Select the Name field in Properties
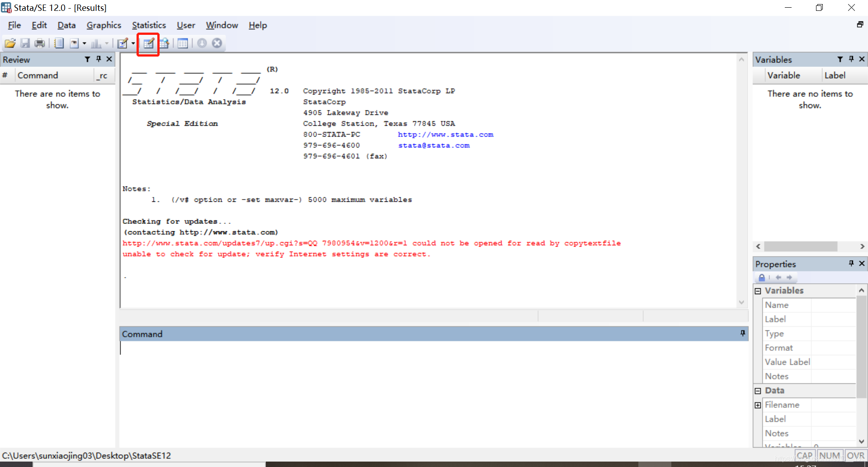Viewport: 868px width, 467px height. pos(809,305)
